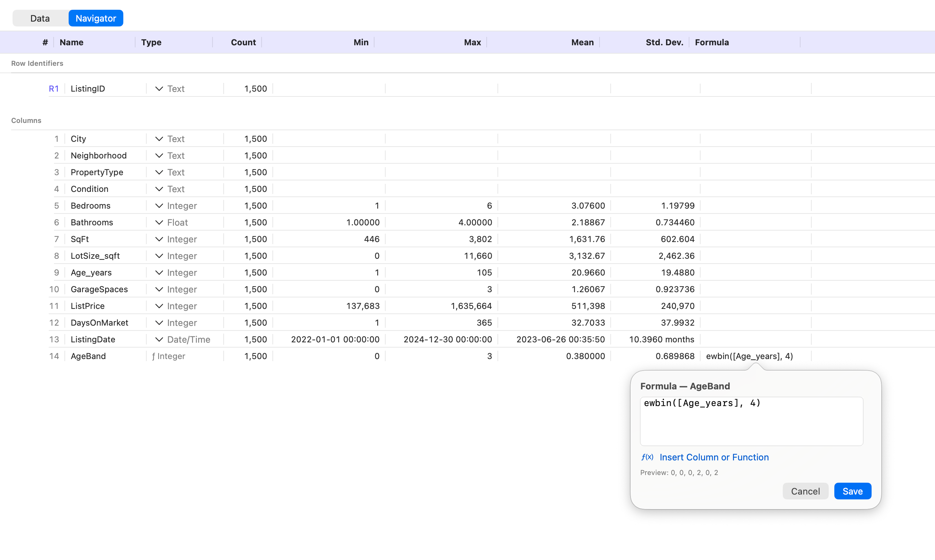Image resolution: width=935 pixels, height=560 pixels.
Task: Click the Max column header
Action: (472, 42)
